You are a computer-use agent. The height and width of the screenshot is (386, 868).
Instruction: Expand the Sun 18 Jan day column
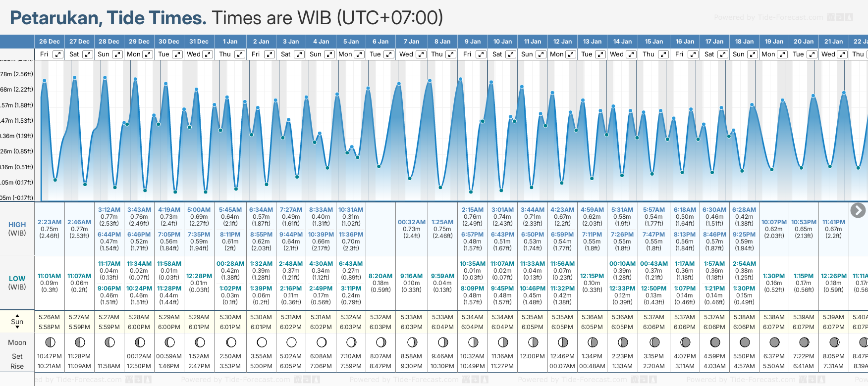[x=752, y=54]
